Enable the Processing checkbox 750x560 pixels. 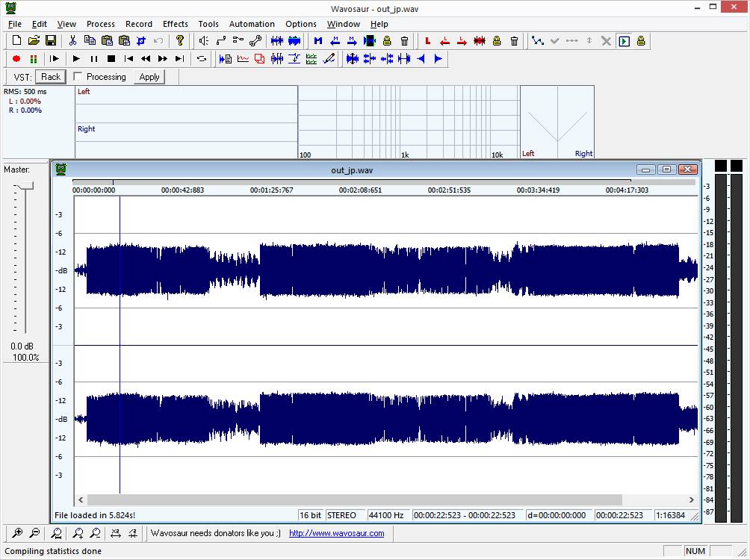[78, 76]
